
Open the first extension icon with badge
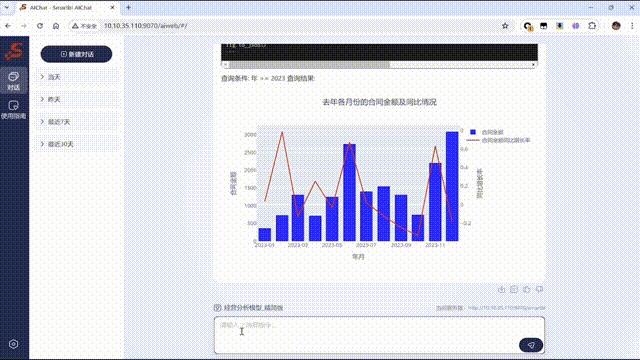(x=528, y=26)
